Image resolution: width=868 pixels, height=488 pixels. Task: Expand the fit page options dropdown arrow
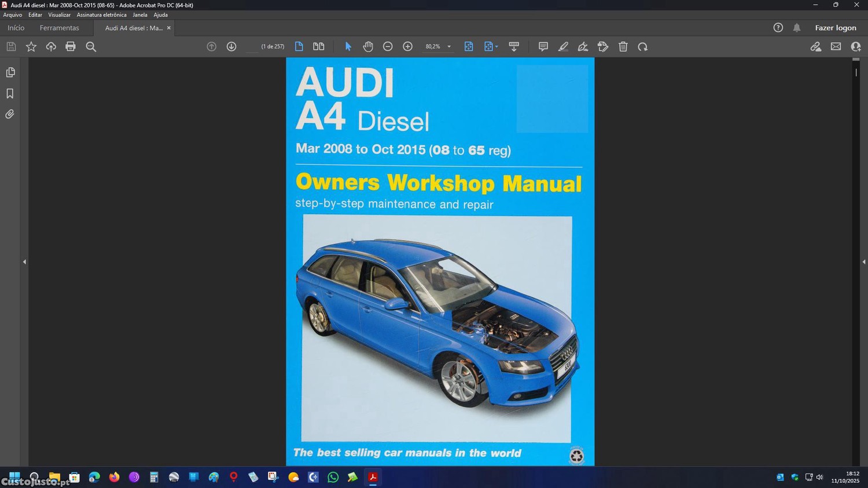[496, 47]
